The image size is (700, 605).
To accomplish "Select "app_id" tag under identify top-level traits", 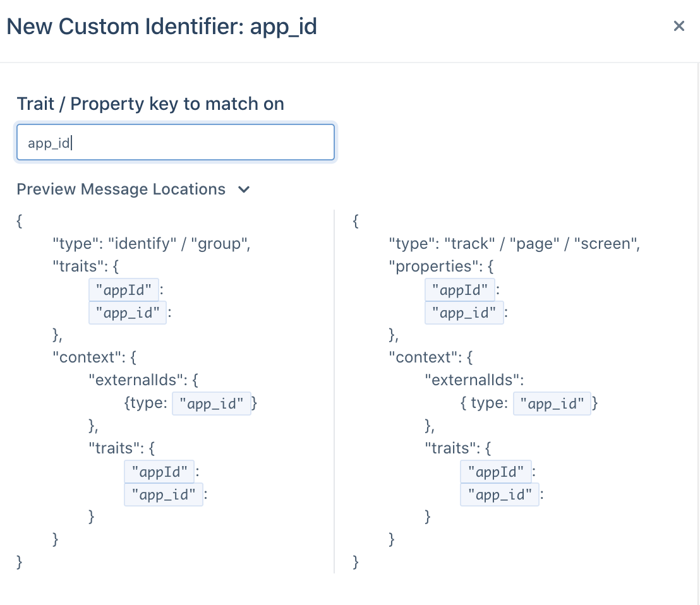I will [128, 313].
